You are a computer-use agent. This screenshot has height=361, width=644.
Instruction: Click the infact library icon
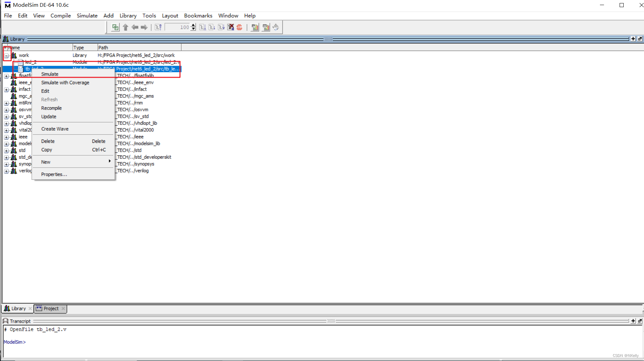point(14,89)
